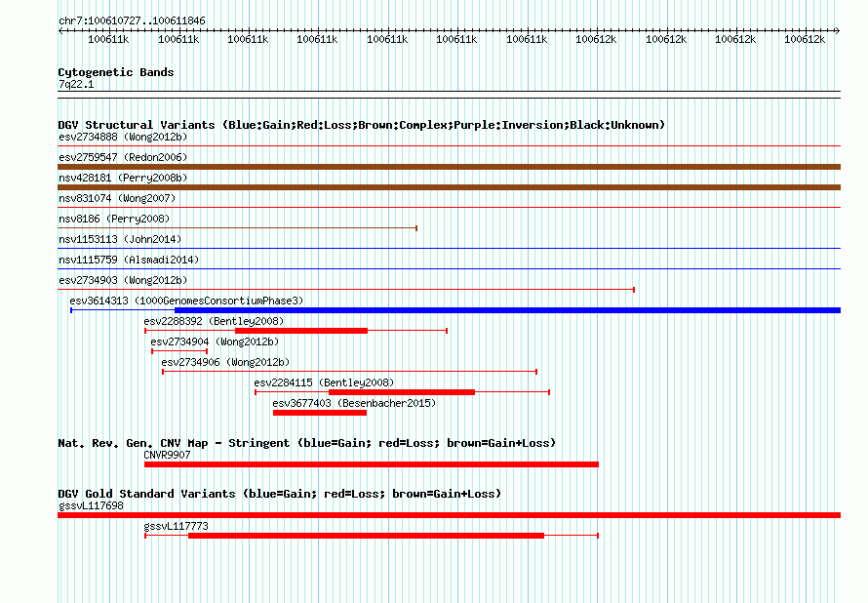Open the DGV Gold Standard Variants heading

[280, 494]
